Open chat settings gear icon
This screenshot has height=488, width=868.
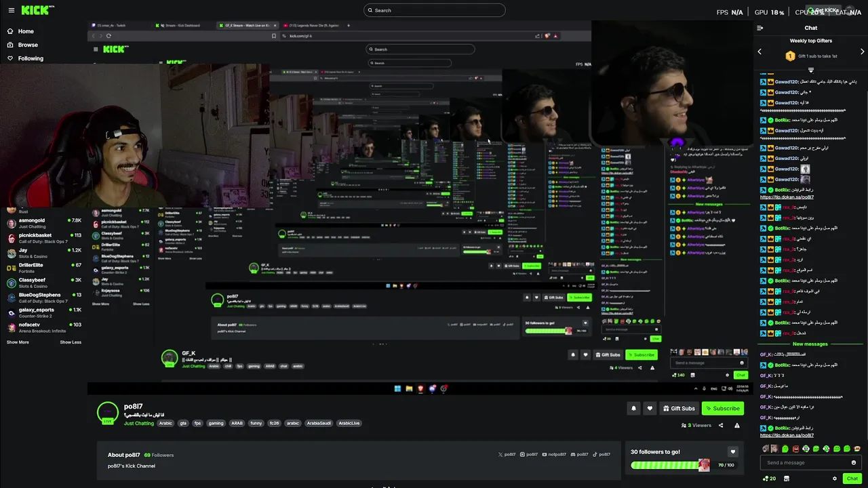point(835,479)
